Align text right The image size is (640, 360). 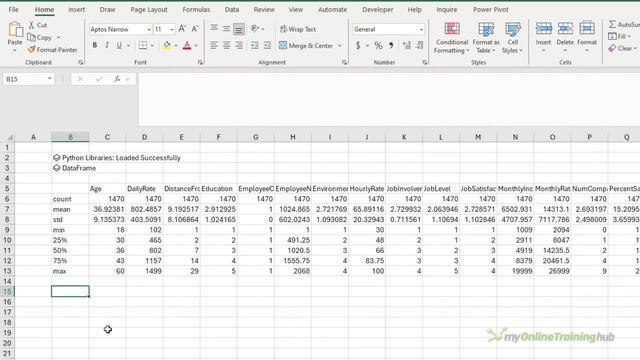coord(239,45)
